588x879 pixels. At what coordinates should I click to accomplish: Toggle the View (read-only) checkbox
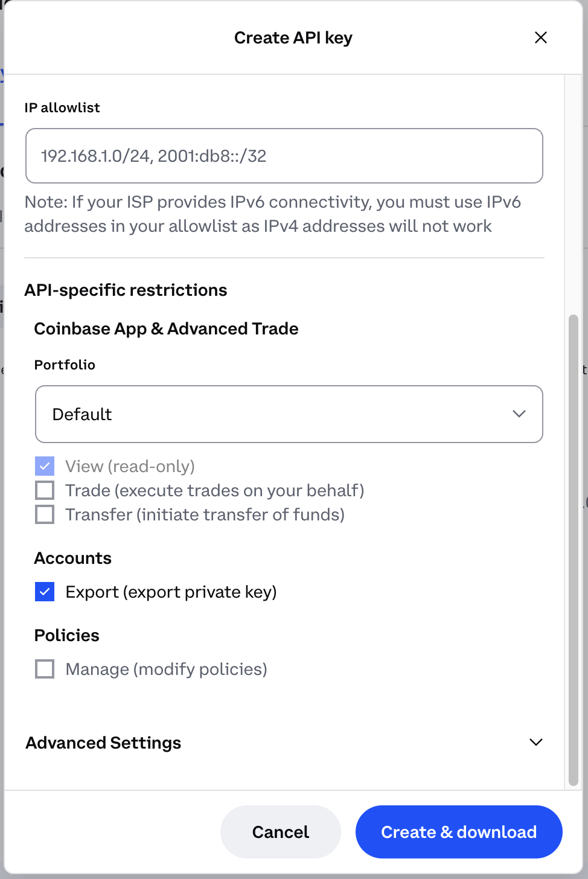point(45,466)
